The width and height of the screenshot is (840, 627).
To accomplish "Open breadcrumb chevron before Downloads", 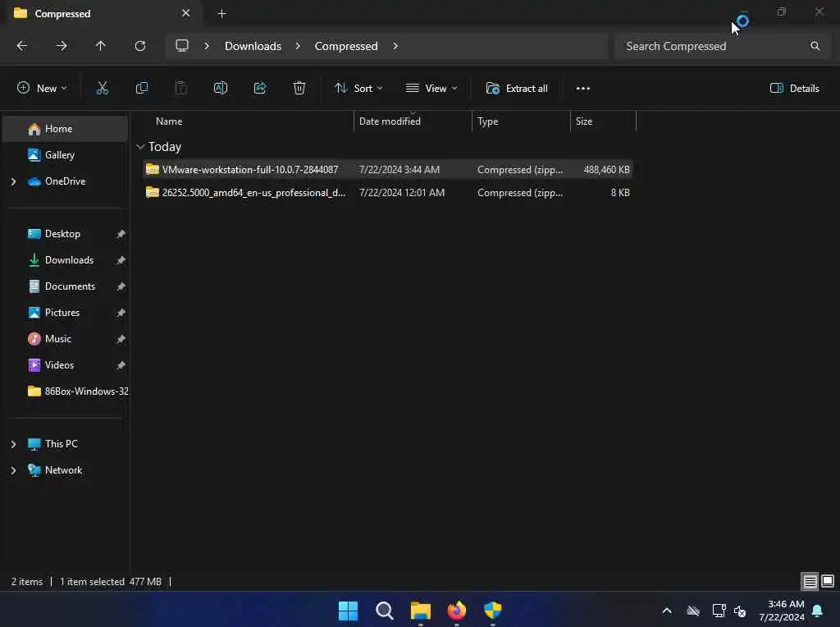I will point(206,46).
